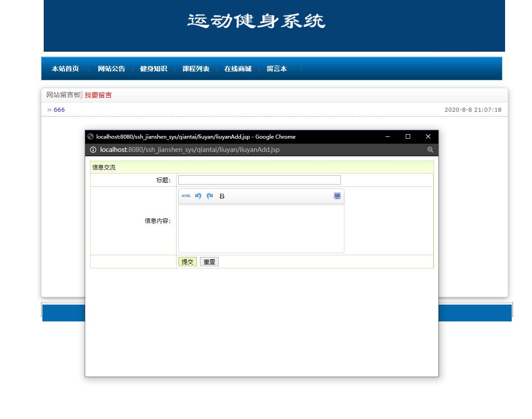Go to the 在线商城 section

pyautogui.click(x=238, y=68)
